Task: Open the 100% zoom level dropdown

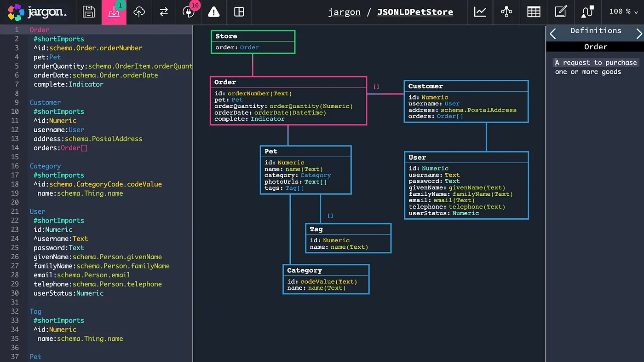Action: [x=623, y=12]
